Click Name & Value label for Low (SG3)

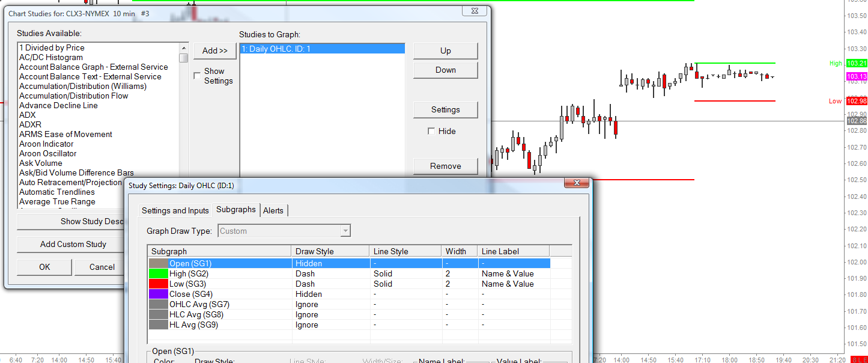click(x=508, y=284)
